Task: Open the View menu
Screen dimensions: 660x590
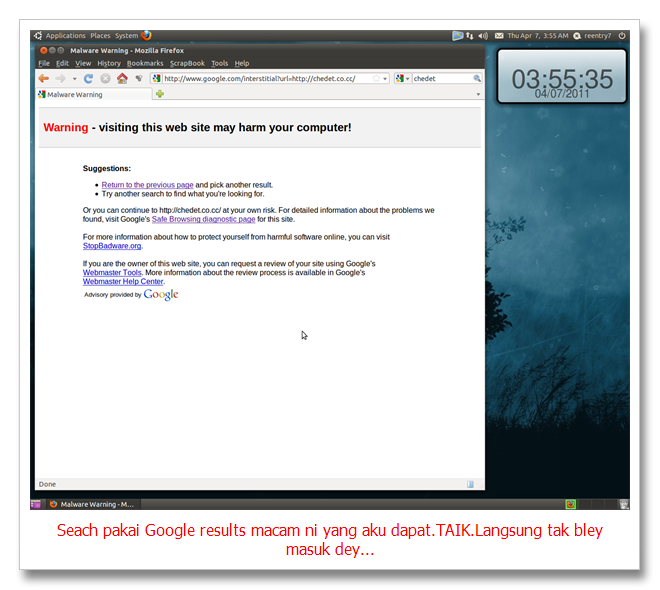Action: 83,63
